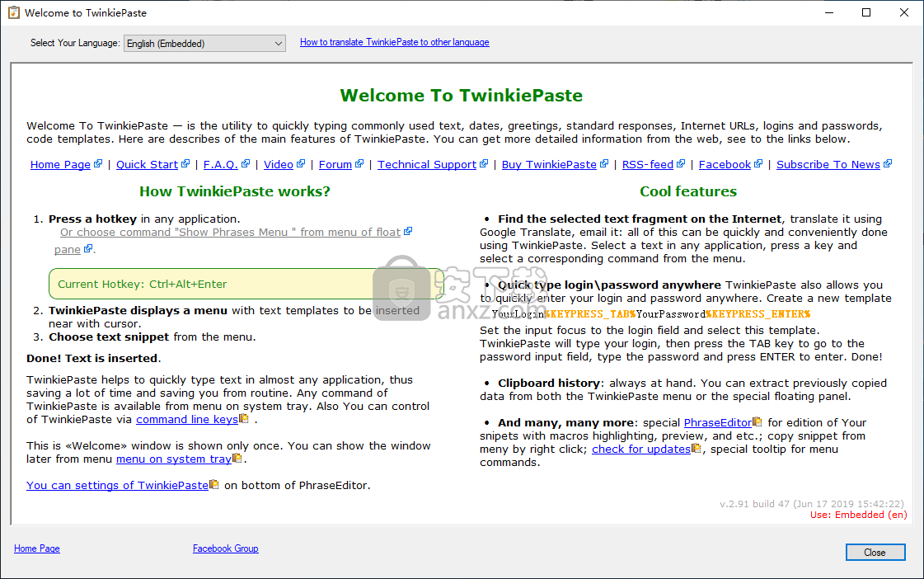
Task: Click the 'Select Your Language:' label
Action: point(75,43)
